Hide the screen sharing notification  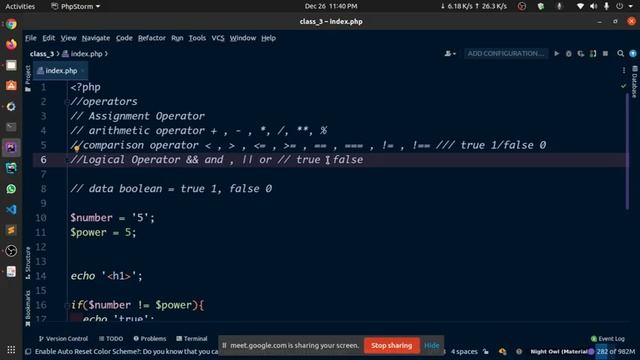tap(431, 345)
